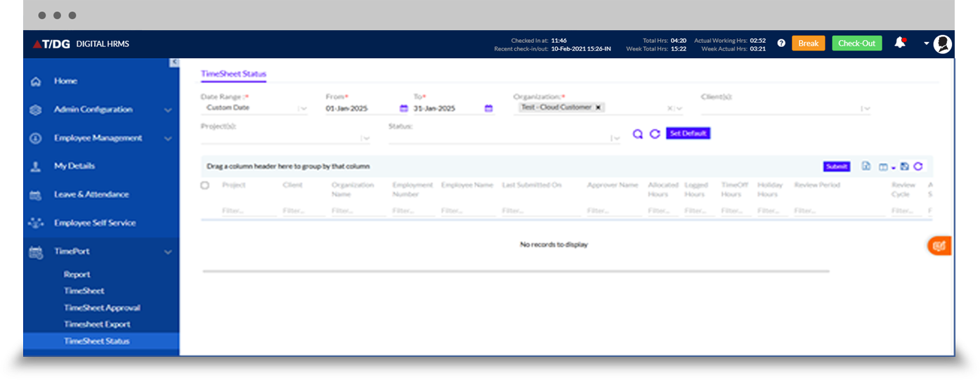Image resolution: width=980 pixels, height=380 pixels.
Task: Click the Admin Configuration gear icon
Action: 36,110
